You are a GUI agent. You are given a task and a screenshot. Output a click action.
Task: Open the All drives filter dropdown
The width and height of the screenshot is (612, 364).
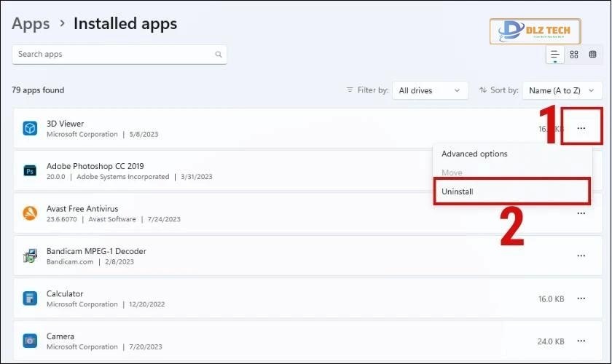click(x=430, y=90)
